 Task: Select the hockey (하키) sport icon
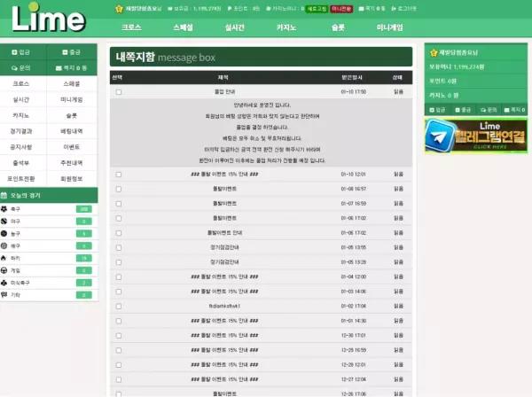click(x=5, y=258)
